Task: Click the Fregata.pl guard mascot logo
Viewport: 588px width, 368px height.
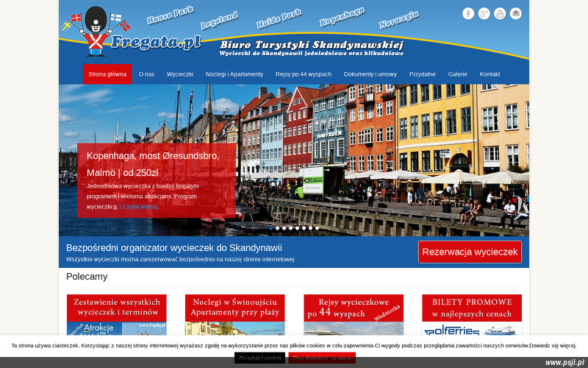Action: tap(132, 31)
